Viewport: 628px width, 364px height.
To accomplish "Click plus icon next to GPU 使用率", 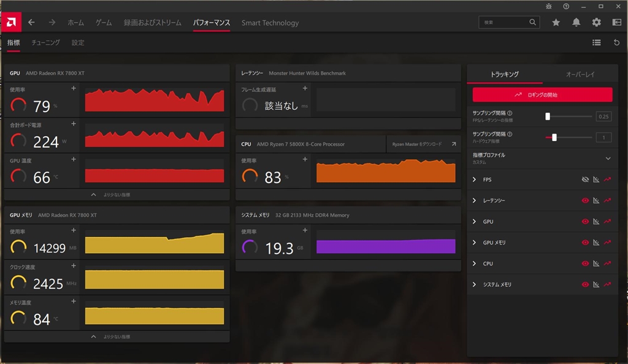I will click(x=74, y=88).
